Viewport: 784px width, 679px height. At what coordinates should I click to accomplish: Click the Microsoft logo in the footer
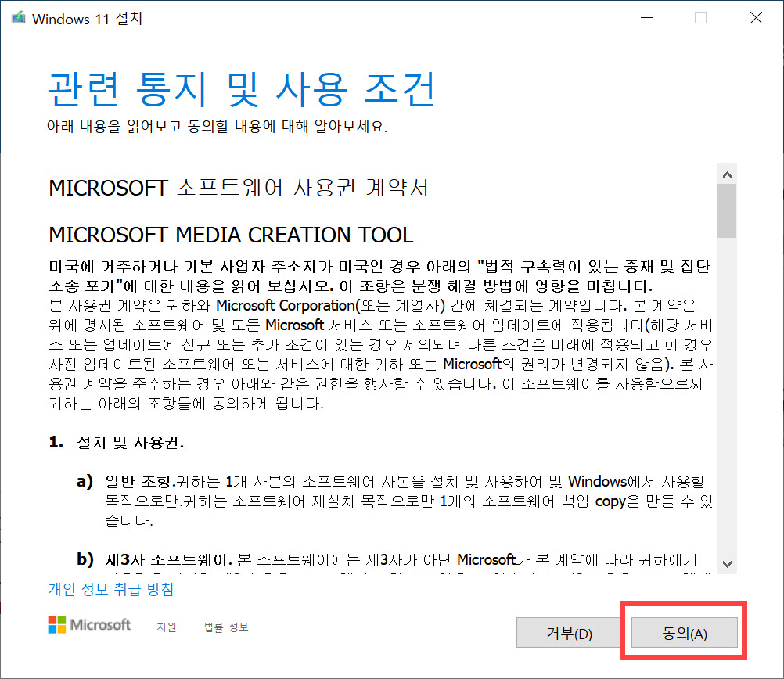click(88, 624)
